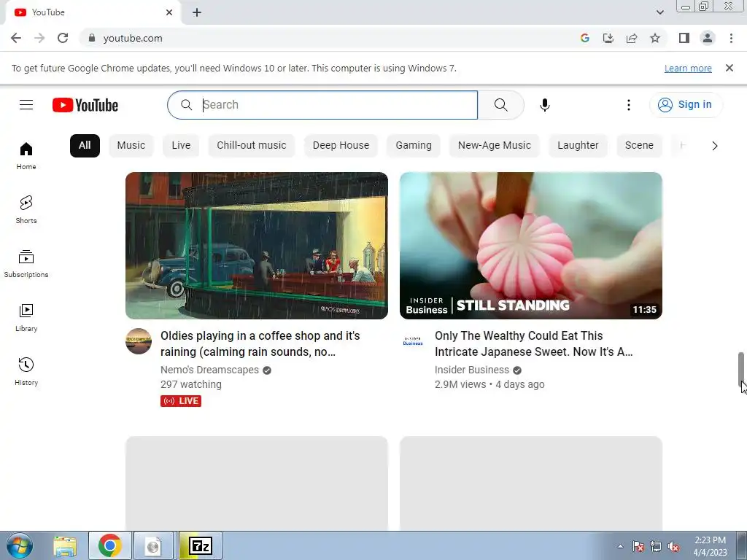Click the red LIVE badge
Viewport: 747px width, 560px height.
pos(181,401)
